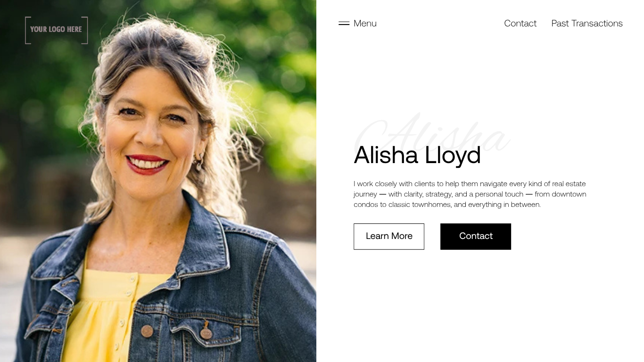Select the 'Alisha Lloyd' heading

(x=417, y=155)
